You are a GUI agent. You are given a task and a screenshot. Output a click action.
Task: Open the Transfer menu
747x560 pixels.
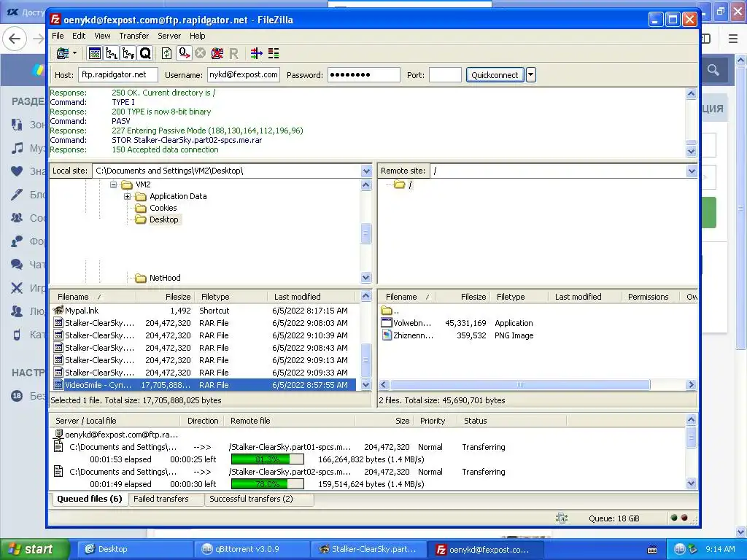tap(134, 36)
